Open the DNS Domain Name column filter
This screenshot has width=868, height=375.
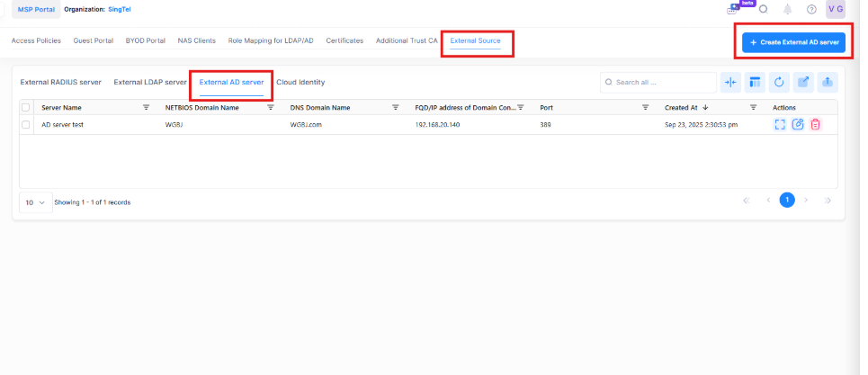pos(396,107)
